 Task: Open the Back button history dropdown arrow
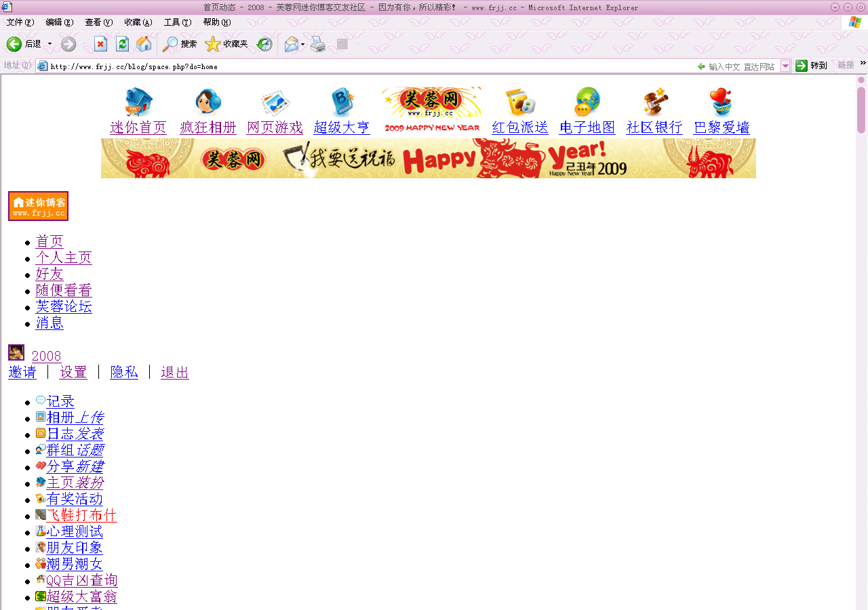[50, 44]
